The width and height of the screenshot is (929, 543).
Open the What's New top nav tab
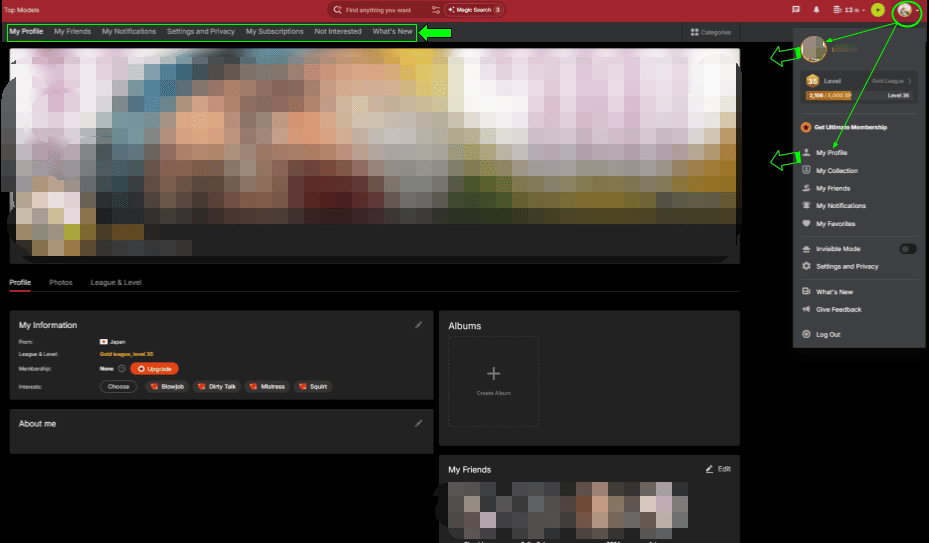(x=392, y=31)
